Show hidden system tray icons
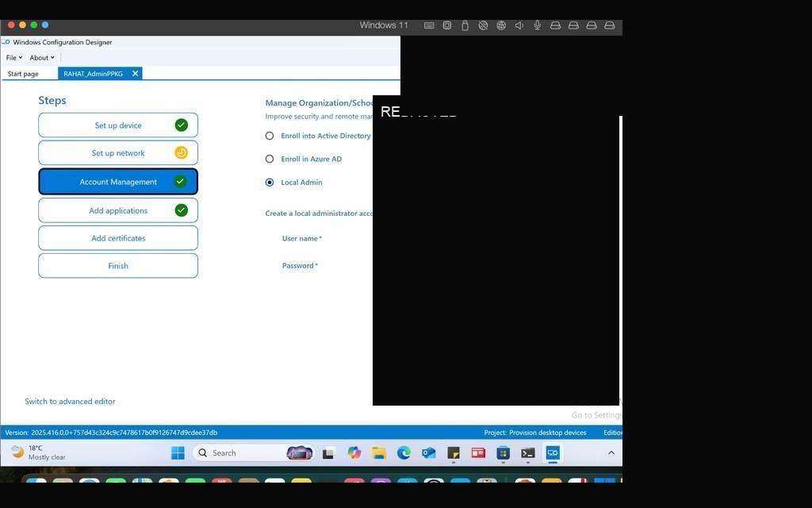This screenshot has height=508, width=812. tap(611, 452)
